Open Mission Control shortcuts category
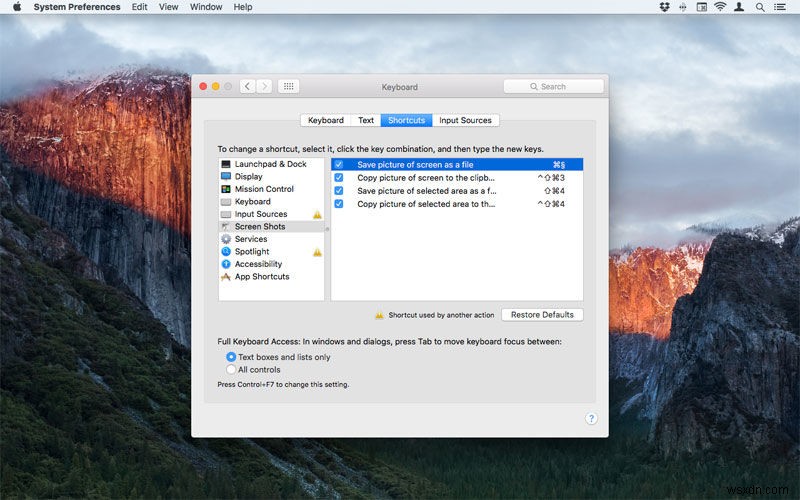 [263, 189]
